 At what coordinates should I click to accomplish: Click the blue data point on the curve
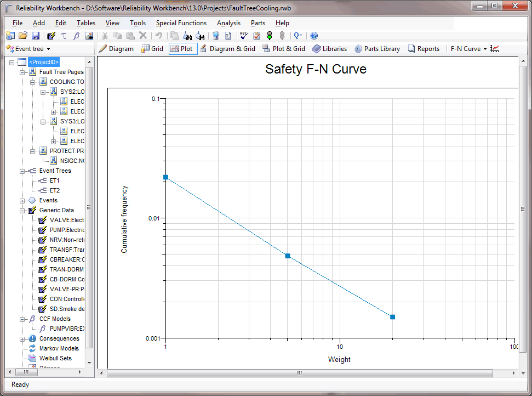(x=287, y=256)
